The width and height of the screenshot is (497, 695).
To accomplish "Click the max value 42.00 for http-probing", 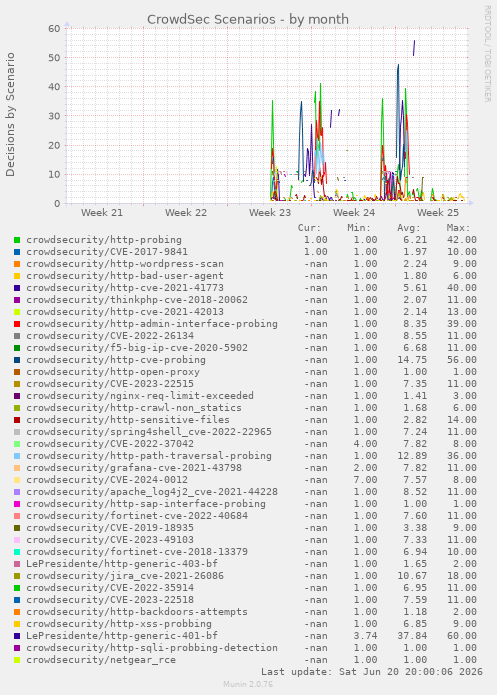I will (462, 240).
